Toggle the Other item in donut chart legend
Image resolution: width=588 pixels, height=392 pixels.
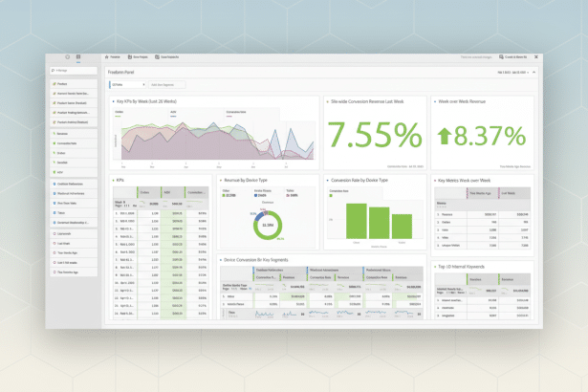pyautogui.click(x=229, y=193)
